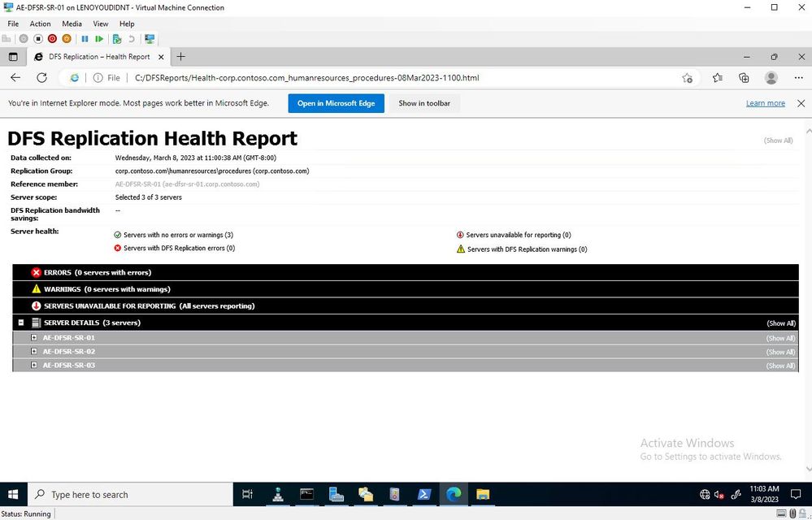Follow the Learn more link
Image resolution: width=812 pixels, height=520 pixels.
pyautogui.click(x=766, y=103)
